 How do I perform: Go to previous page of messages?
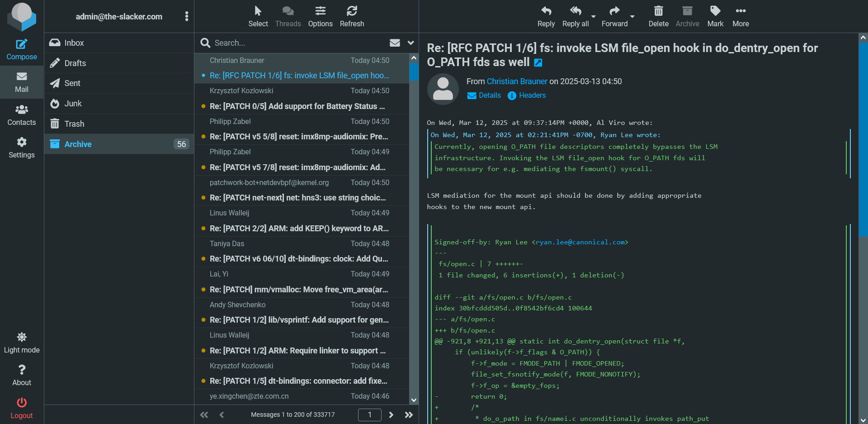click(x=222, y=414)
